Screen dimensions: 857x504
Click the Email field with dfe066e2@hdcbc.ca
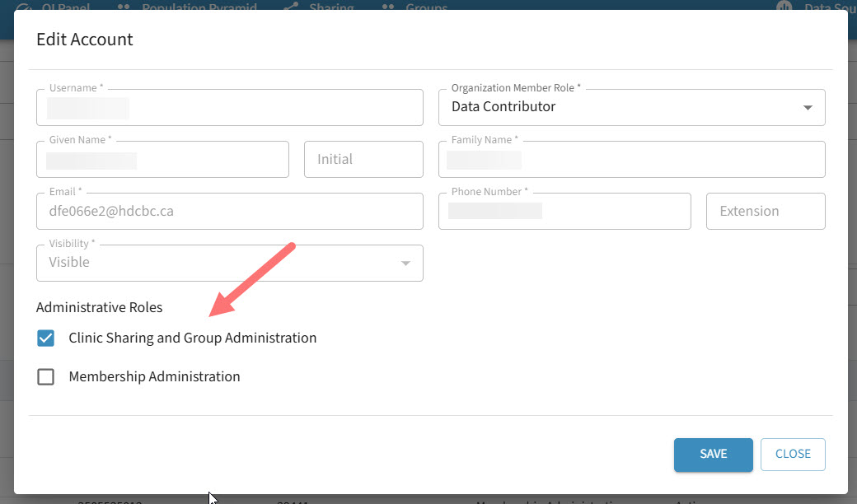tap(229, 212)
